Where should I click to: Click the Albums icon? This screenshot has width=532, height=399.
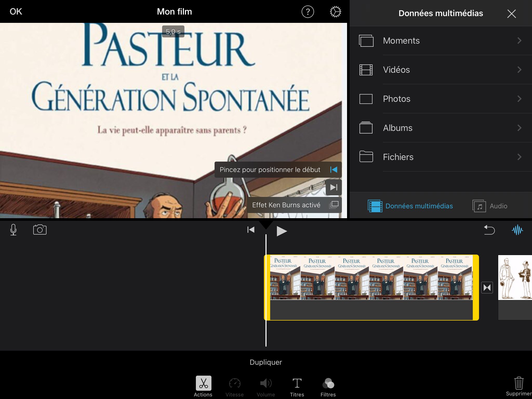click(366, 128)
